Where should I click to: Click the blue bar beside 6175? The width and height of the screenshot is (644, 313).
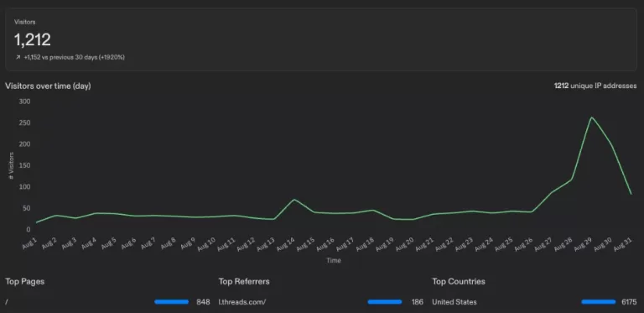point(599,302)
